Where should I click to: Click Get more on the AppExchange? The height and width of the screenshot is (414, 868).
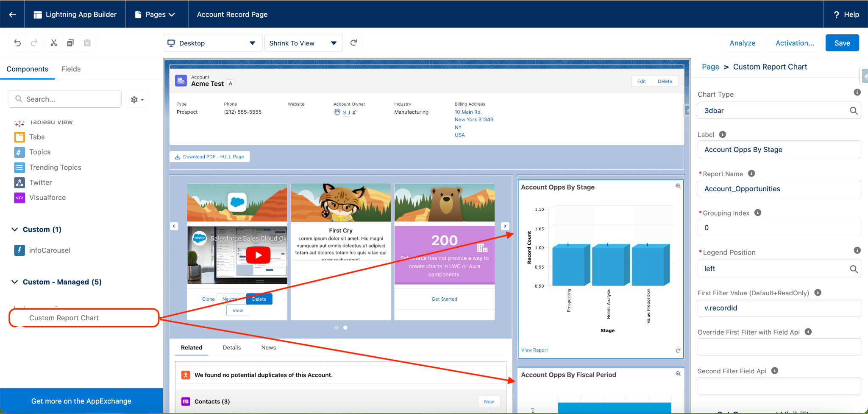click(x=81, y=401)
